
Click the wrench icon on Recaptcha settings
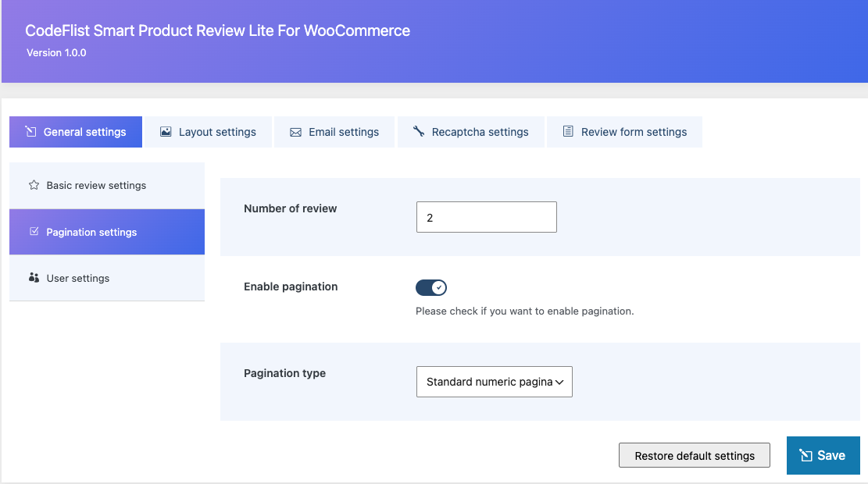(x=419, y=131)
